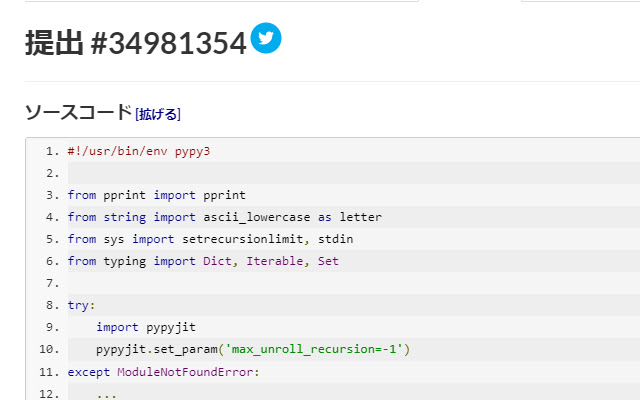Screen dimensions: 640x400
Task: Click the Twitter share icon
Action: point(266,39)
